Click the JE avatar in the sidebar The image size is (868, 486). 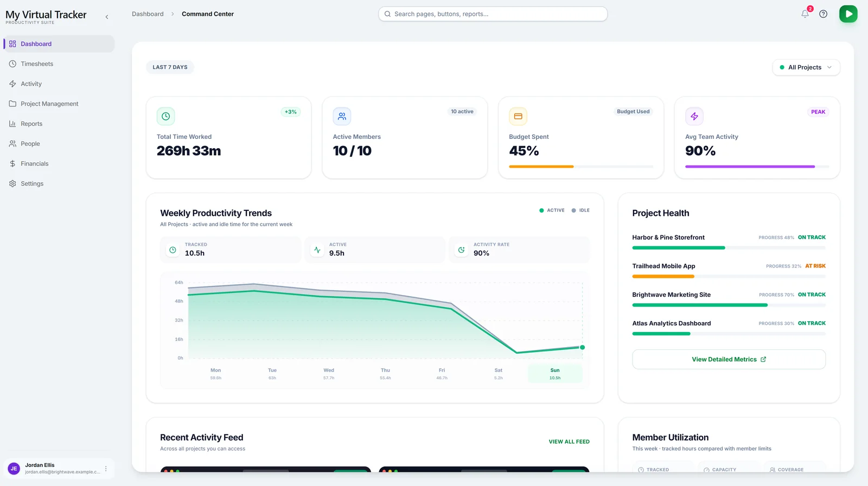[x=14, y=469]
